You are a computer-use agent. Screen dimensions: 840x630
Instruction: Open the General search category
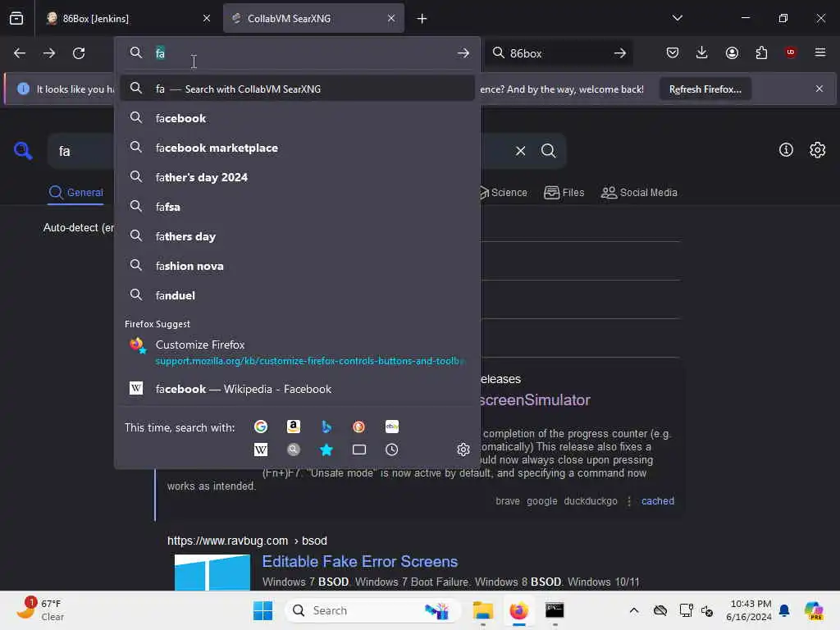tap(76, 192)
